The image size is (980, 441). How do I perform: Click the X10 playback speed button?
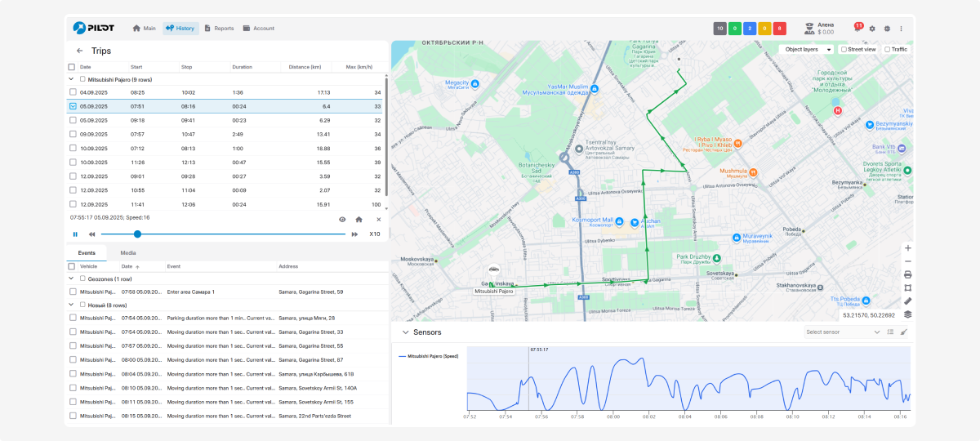tap(374, 234)
